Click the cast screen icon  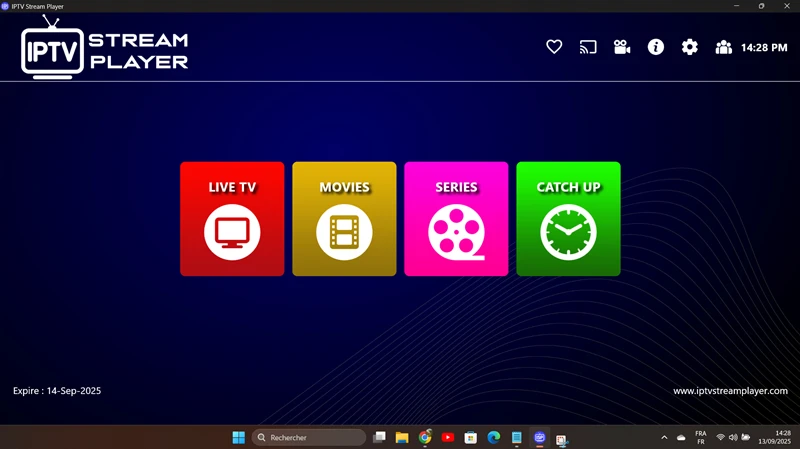coord(588,47)
